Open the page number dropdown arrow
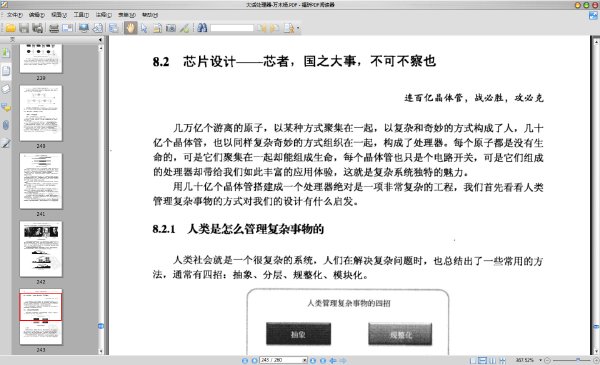 click(x=305, y=360)
